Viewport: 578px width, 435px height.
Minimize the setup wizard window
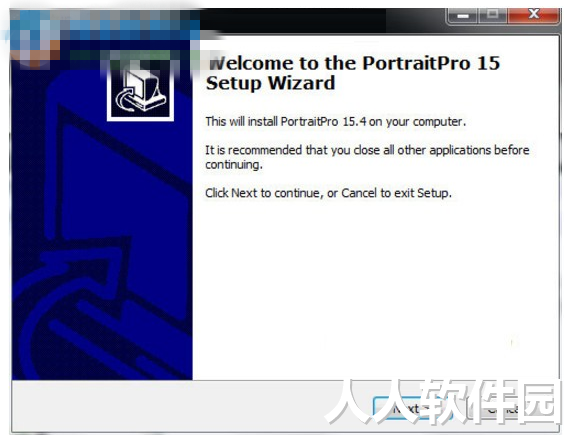coord(463,15)
